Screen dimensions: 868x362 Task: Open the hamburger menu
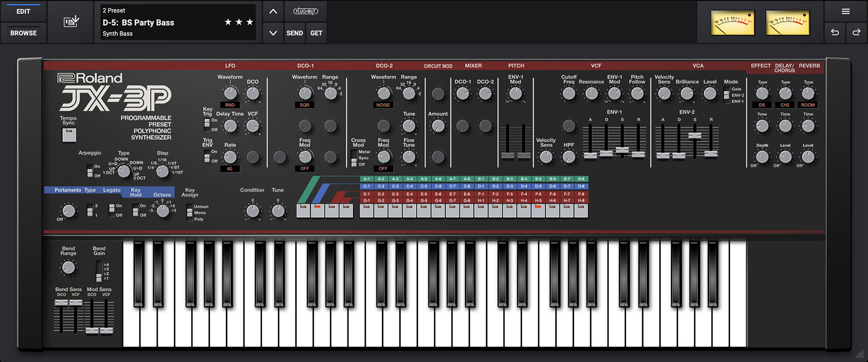click(x=846, y=11)
